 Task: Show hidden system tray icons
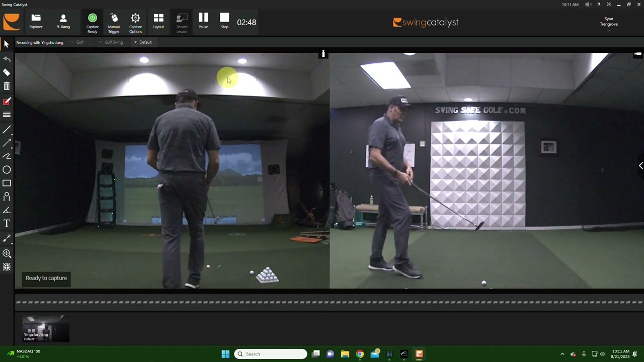(x=562, y=354)
